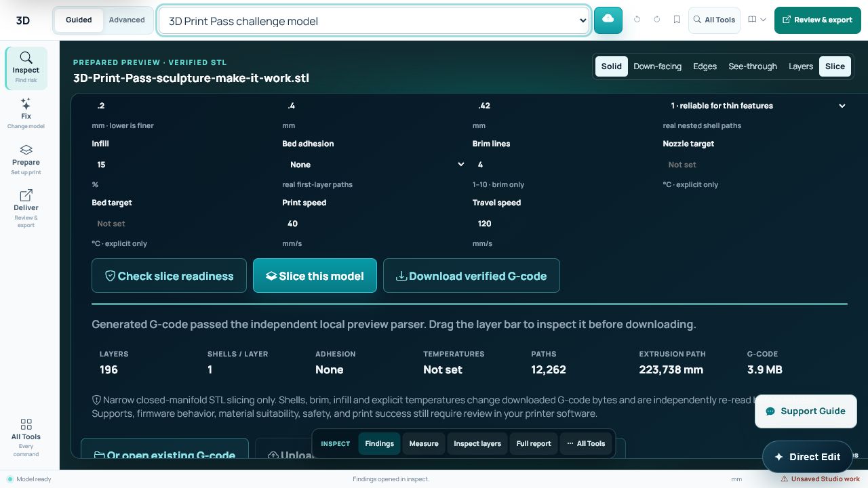
Task: Click Slice this model button
Action: (315, 276)
